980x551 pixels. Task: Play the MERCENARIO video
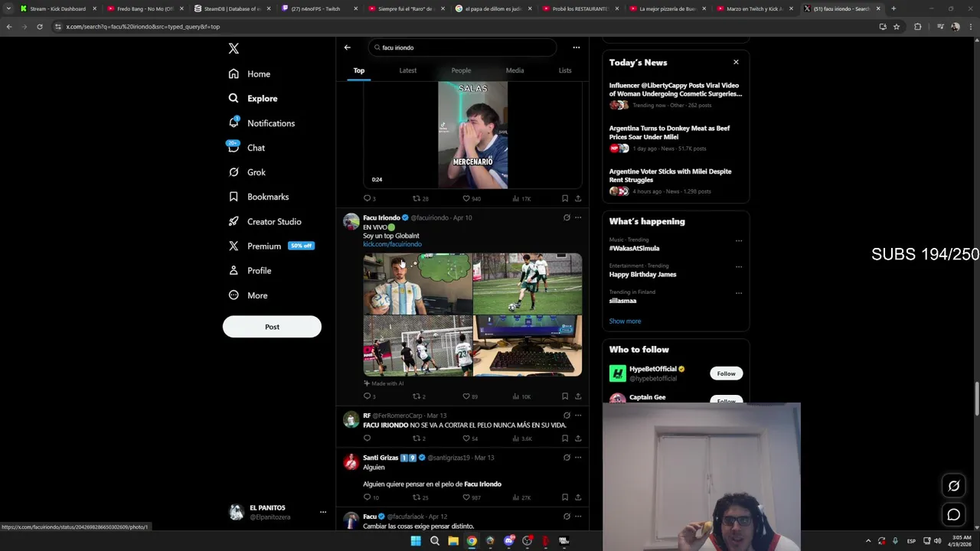pos(472,135)
